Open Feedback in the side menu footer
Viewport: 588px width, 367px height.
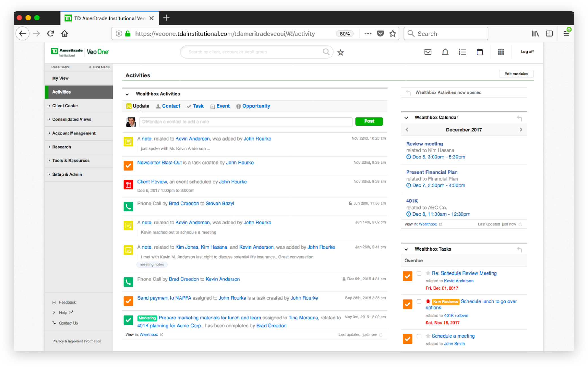(67, 302)
